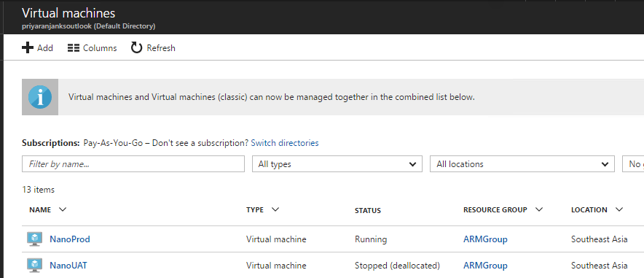This screenshot has height=278, width=644.
Task: Click the NanoProd virtual machine icon
Action: 35,239
